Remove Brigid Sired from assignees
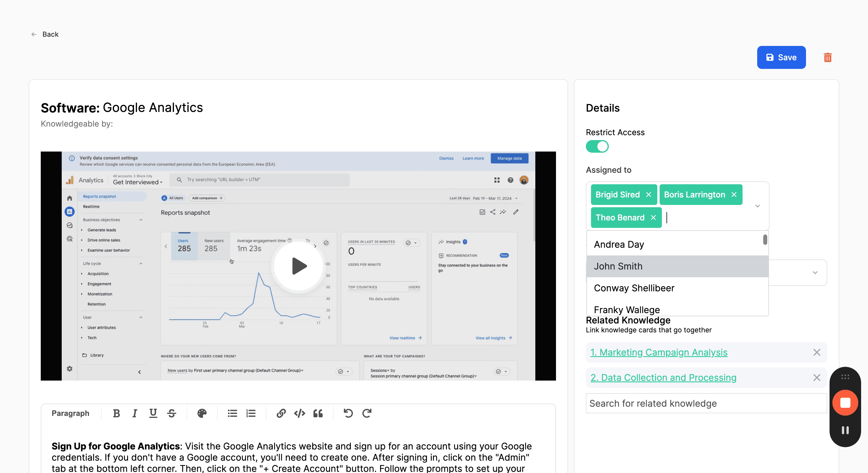868x473 pixels. (649, 195)
